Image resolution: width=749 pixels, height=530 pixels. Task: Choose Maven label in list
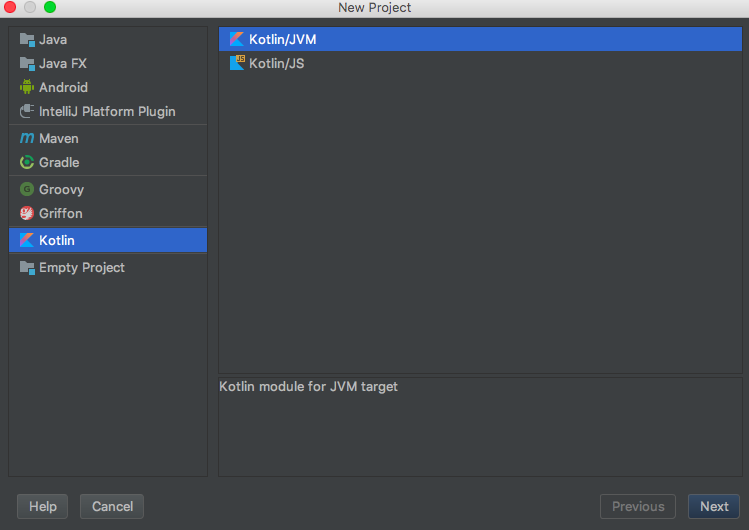[59, 138]
